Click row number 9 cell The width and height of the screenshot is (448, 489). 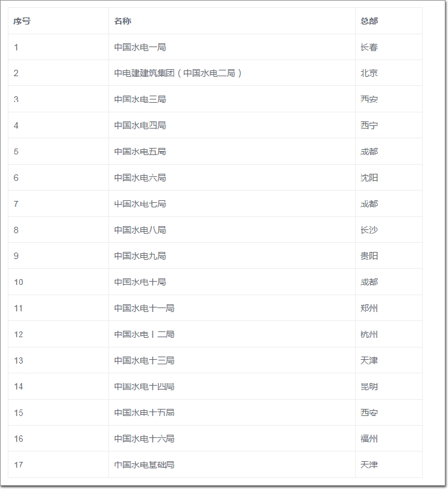(16, 256)
